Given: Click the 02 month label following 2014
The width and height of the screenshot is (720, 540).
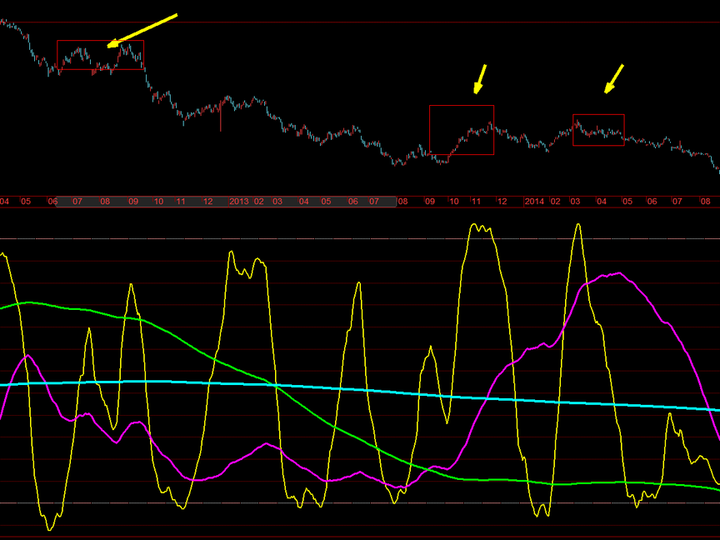Looking at the screenshot, I should 556,202.
